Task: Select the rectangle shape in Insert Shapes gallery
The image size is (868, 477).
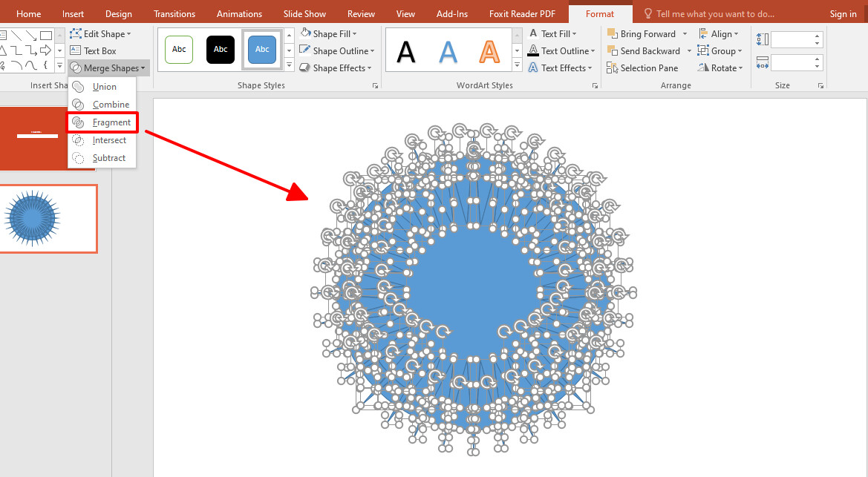Action: point(45,34)
